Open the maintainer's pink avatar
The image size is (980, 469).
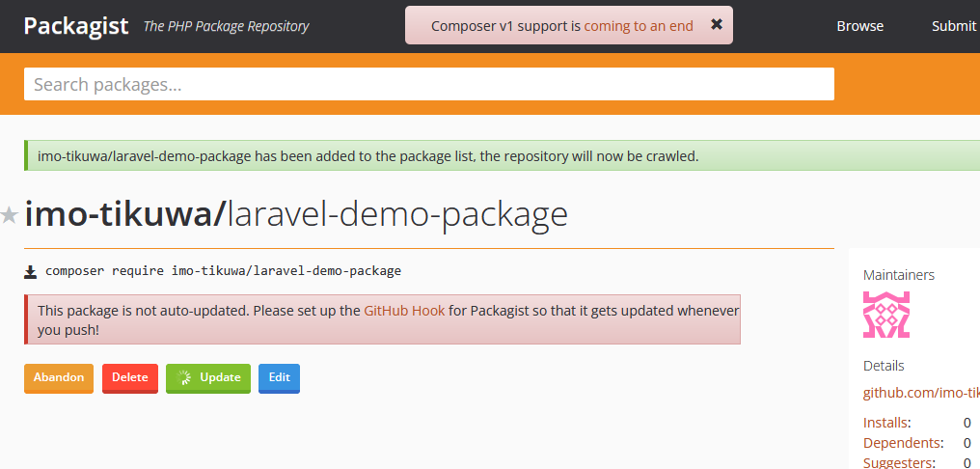886,315
